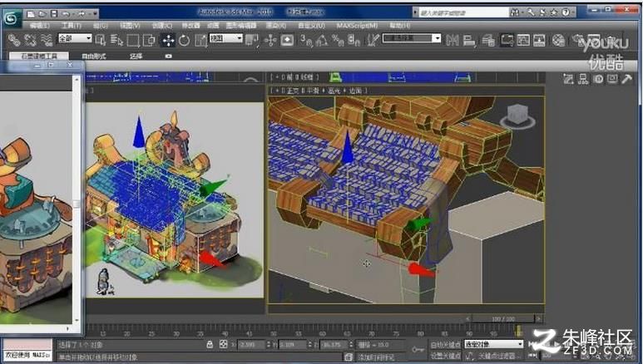The image size is (643, 364).
Task: Click the ribbon minimize toggle next to 选择 tab
Action: (x=168, y=57)
